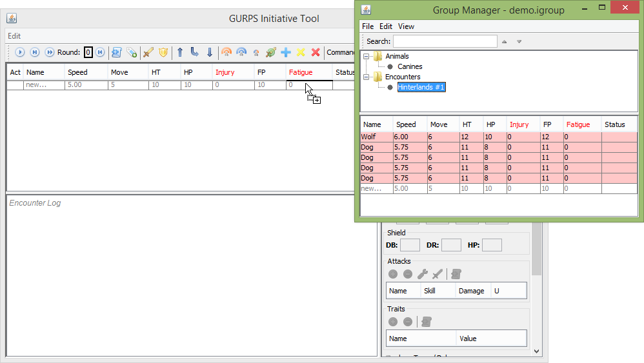644x363 pixels.
Task: Click the Shield HP input field
Action: 492,245
